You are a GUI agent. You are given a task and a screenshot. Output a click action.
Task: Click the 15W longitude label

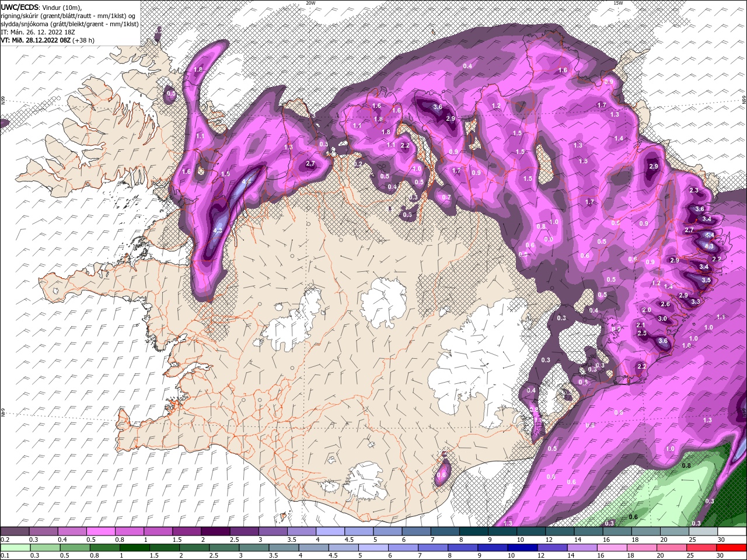pos(618,3)
